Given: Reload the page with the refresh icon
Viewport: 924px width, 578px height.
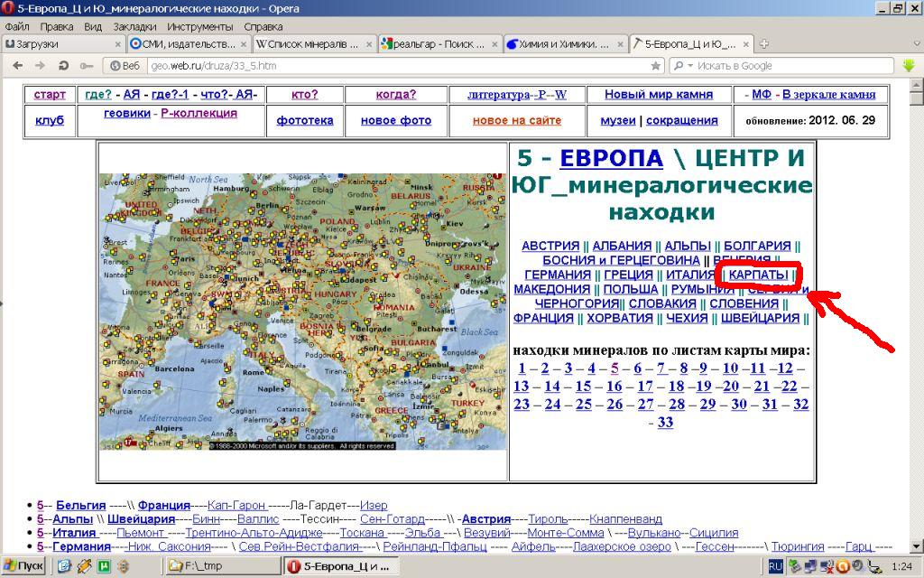Looking at the screenshot, I should click(x=63, y=65).
